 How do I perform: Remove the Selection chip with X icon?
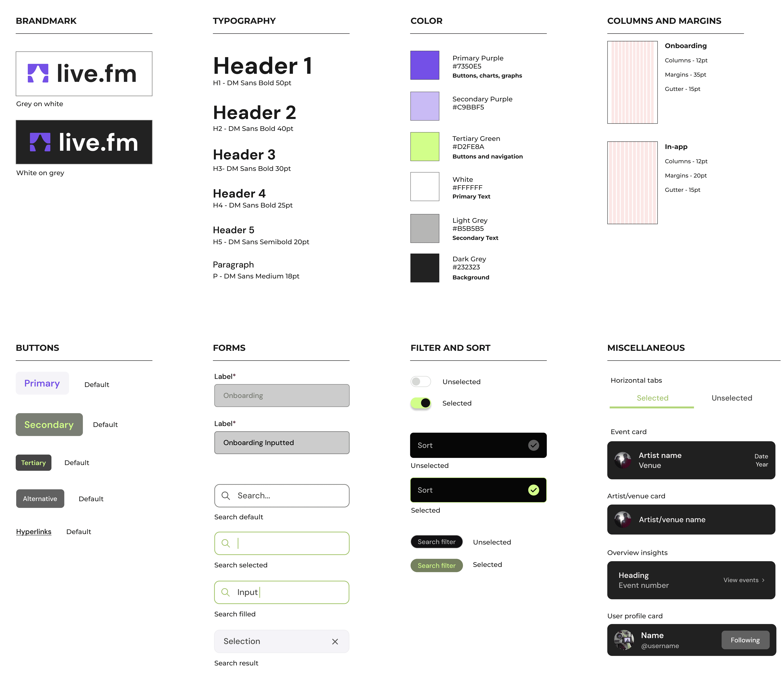(335, 642)
